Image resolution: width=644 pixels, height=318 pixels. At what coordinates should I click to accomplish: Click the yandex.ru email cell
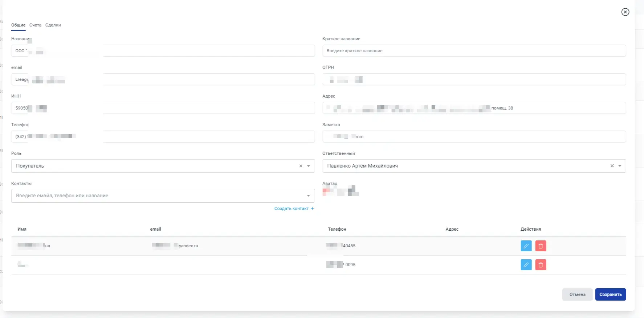click(175, 246)
